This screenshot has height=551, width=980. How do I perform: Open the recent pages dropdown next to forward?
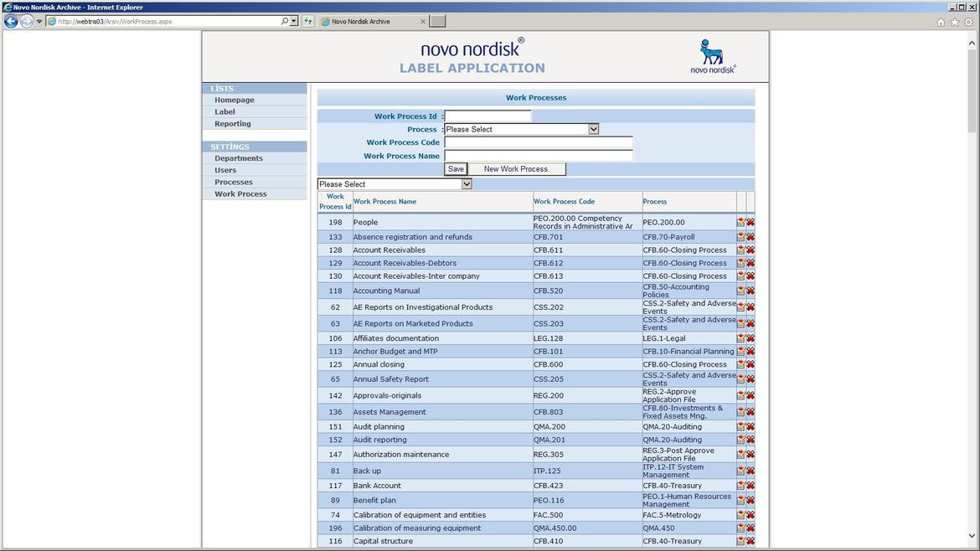coord(39,21)
